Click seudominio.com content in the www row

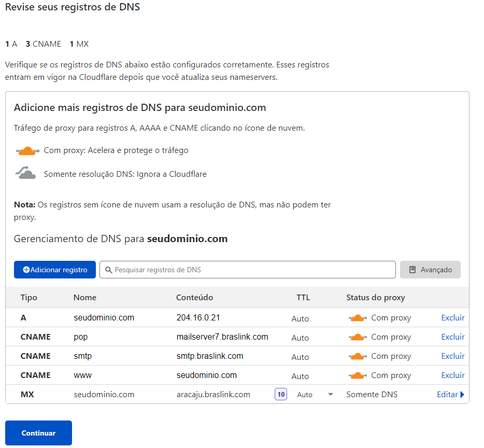[x=206, y=375]
